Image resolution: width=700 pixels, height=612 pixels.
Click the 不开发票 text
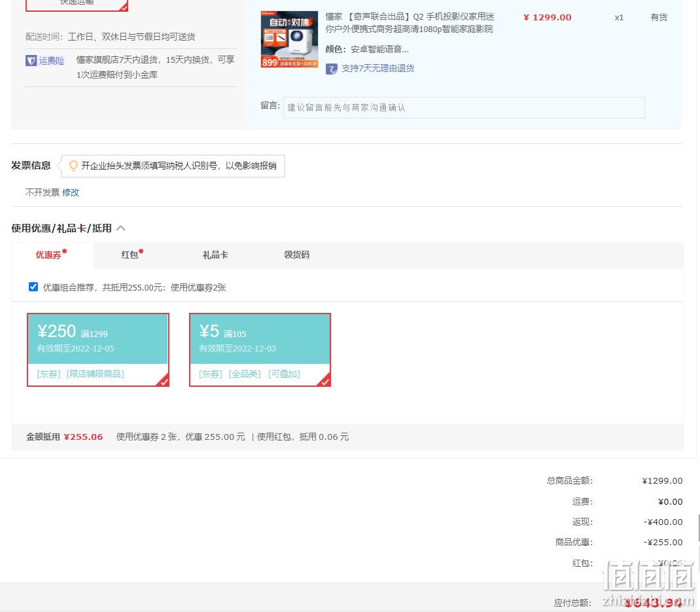43,192
